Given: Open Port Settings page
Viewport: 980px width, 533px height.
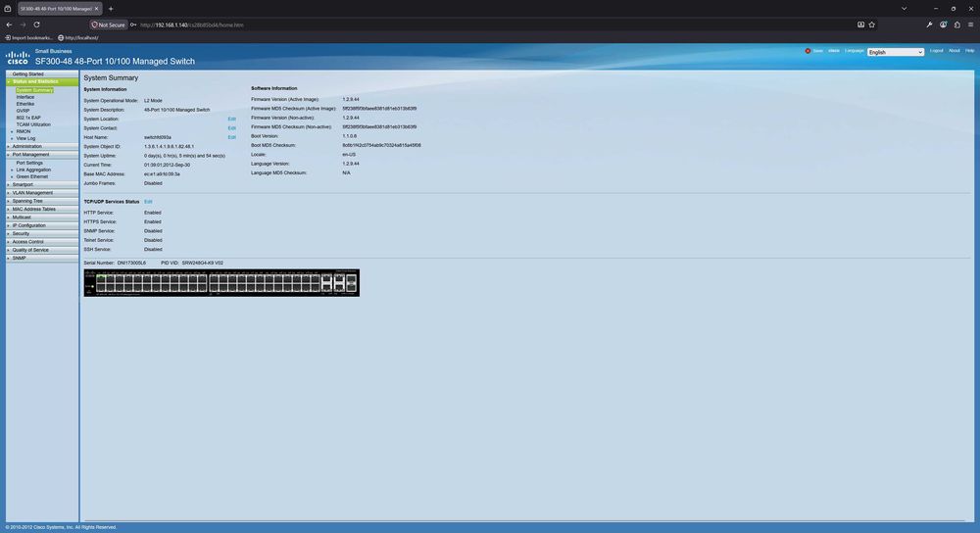Looking at the screenshot, I should 29,163.
